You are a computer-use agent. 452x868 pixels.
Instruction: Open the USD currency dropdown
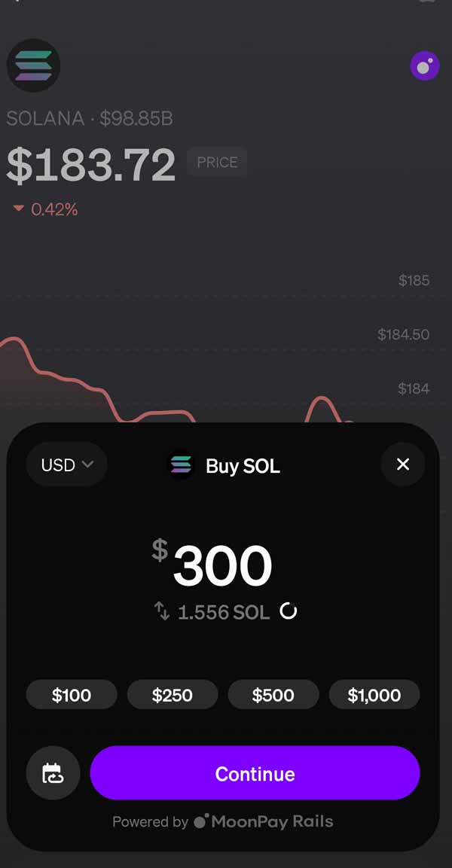66,464
